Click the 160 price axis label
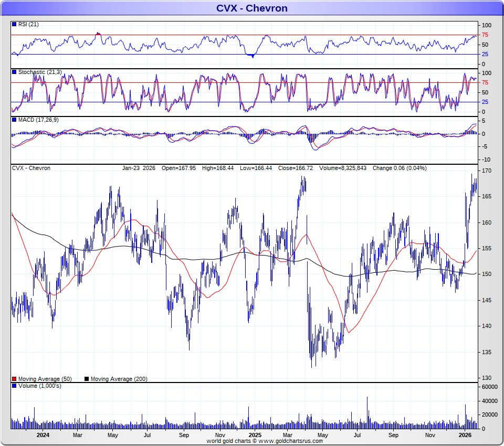The image size is (504, 446). (487, 222)
